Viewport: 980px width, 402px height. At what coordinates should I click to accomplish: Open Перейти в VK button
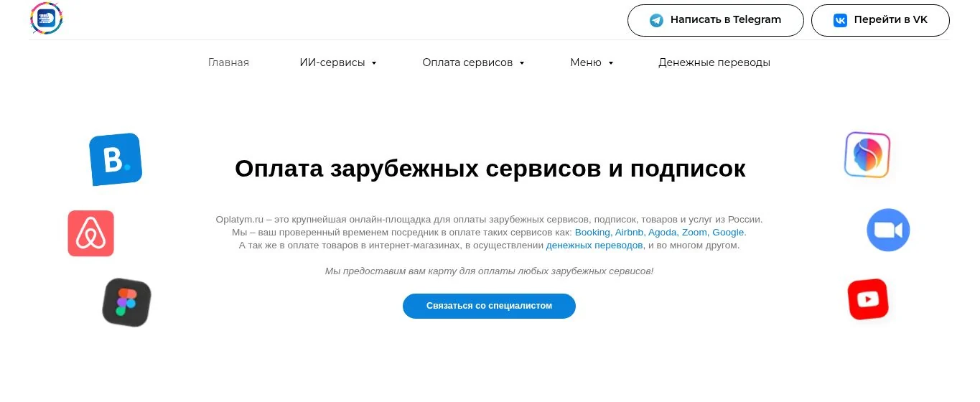[880, 20]
